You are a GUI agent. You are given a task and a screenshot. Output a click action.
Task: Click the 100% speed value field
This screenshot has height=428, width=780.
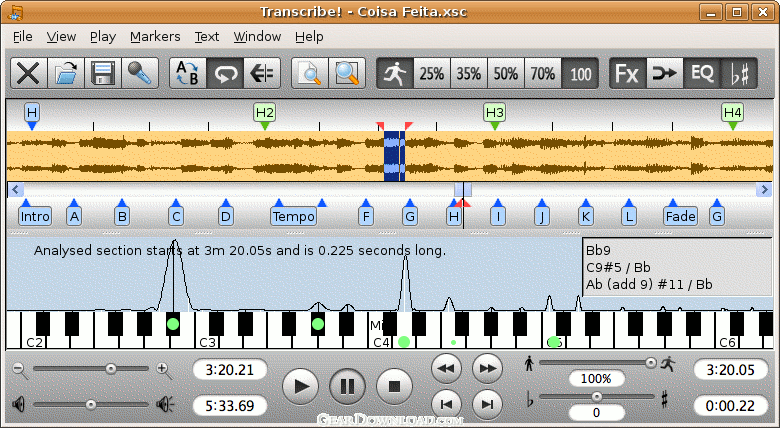pos(596,379)
